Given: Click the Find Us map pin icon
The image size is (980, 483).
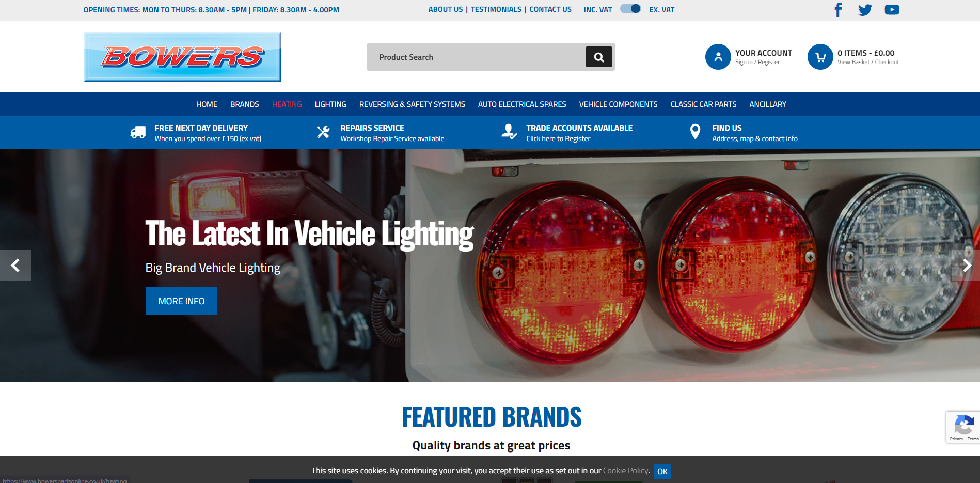Looking at the screenshot, I should [x=695, y=132].
